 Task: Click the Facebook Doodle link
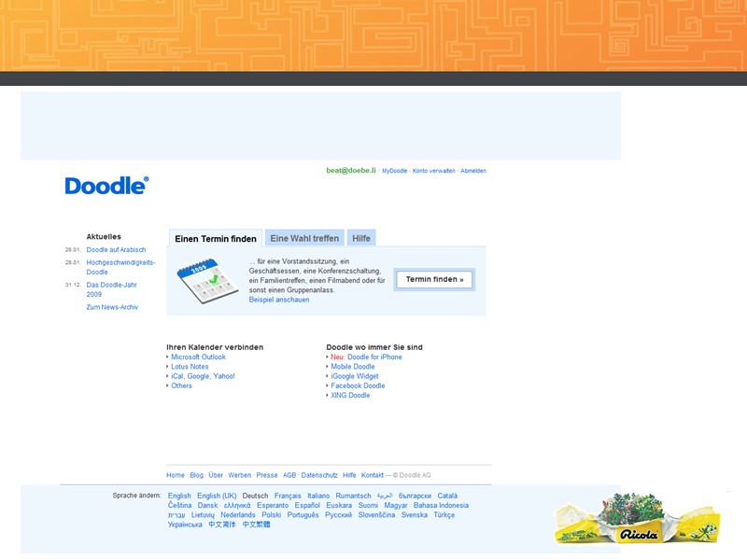pos(358,385)
